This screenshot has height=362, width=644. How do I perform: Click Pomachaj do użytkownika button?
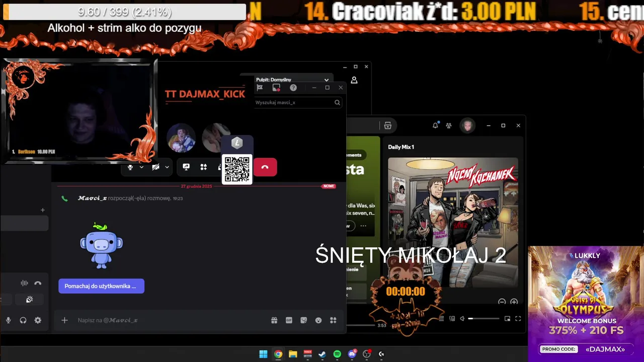point(101,286)
